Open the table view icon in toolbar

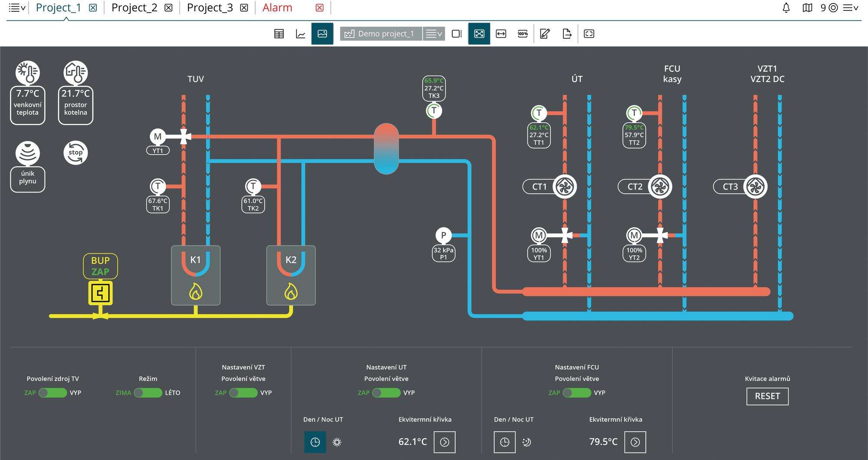(279, 34)
